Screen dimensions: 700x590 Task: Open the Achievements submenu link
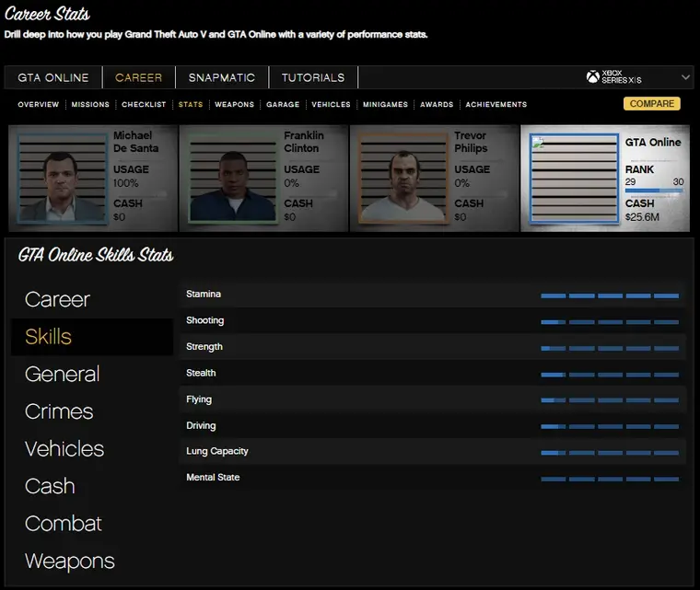[x=496, y=105]
